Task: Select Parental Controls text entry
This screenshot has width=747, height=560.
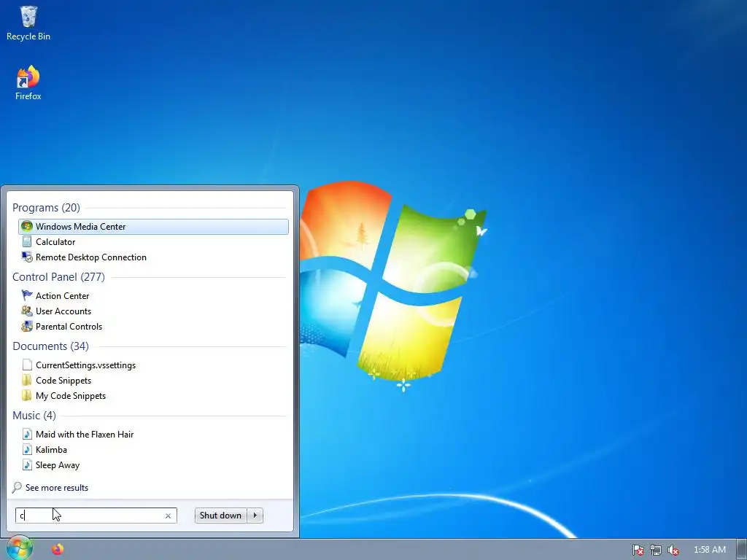Action: [x=69, y=326]
